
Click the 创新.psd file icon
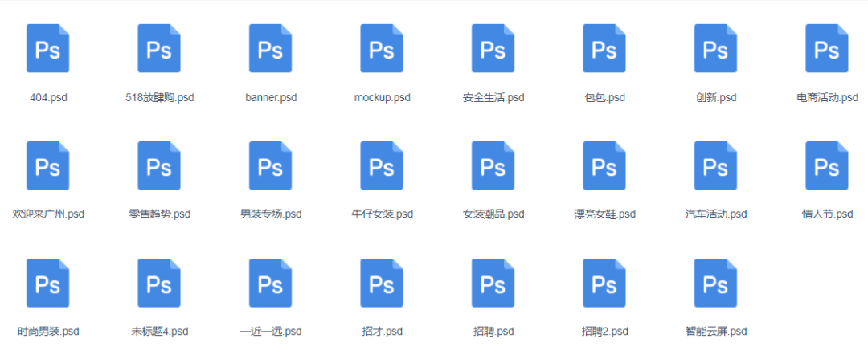(716, 48)
